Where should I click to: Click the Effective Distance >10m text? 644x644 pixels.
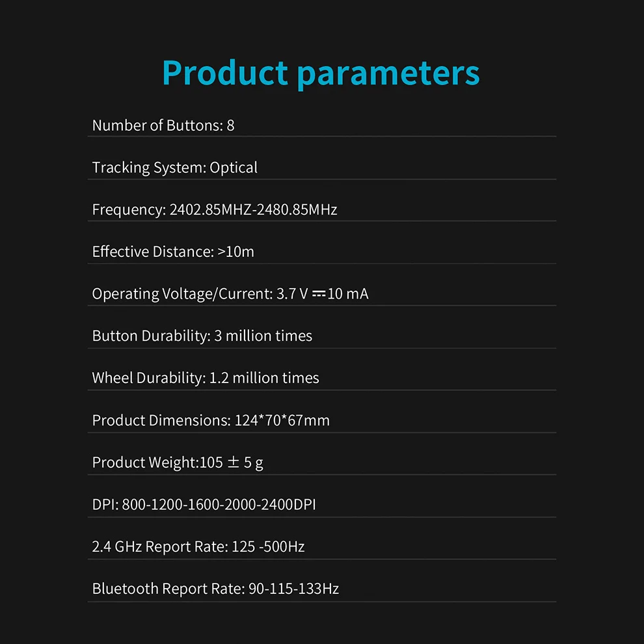point(173,251)
